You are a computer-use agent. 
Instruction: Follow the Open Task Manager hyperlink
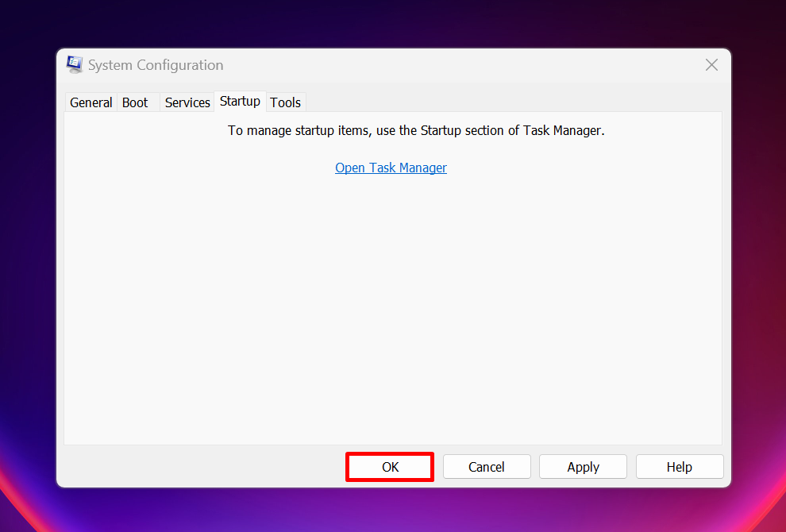[x=391, y=168]
